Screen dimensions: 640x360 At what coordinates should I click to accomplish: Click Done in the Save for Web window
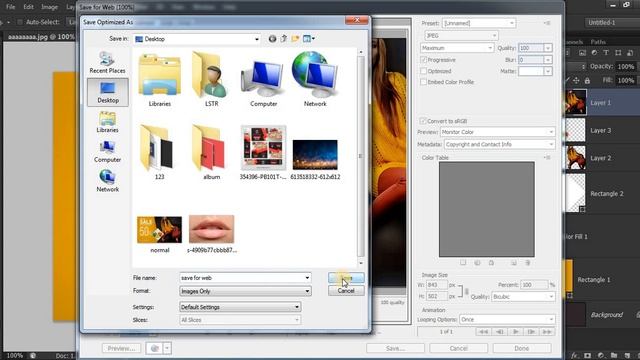coord(522,348)
